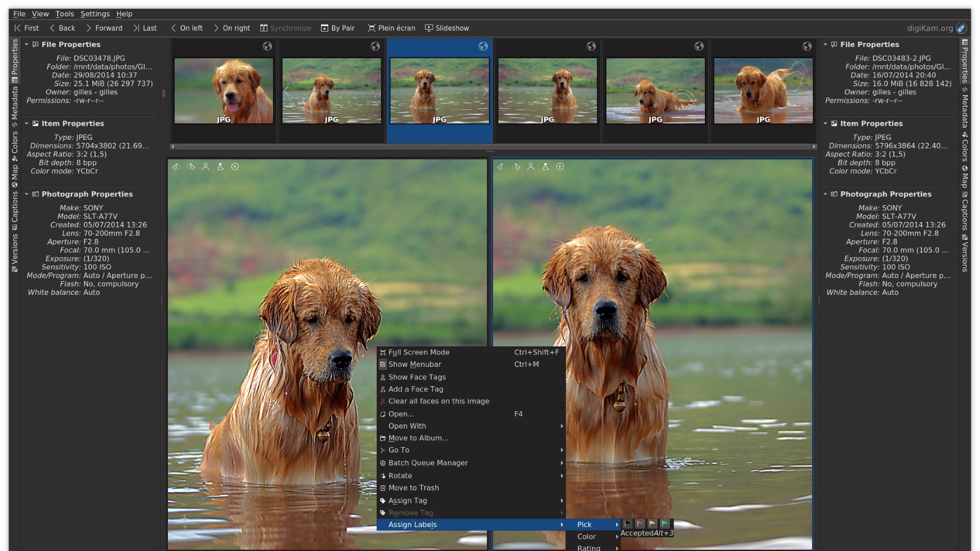Toggle Show Menubar in context menu
Viewport: 980px width, 551px height.
tap(414, 364)
